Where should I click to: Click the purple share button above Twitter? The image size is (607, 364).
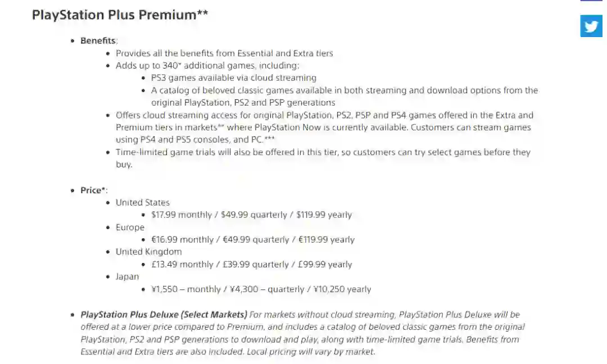point(591,1)
